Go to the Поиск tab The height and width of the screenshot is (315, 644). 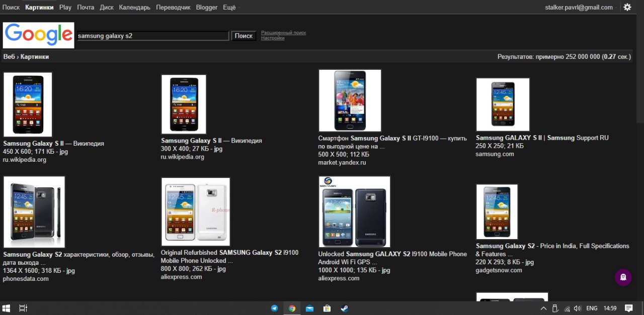tap(11, 8)
